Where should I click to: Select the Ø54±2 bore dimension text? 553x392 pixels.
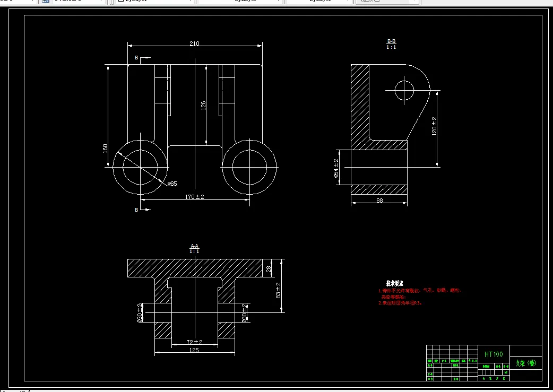tap(336, 168)
